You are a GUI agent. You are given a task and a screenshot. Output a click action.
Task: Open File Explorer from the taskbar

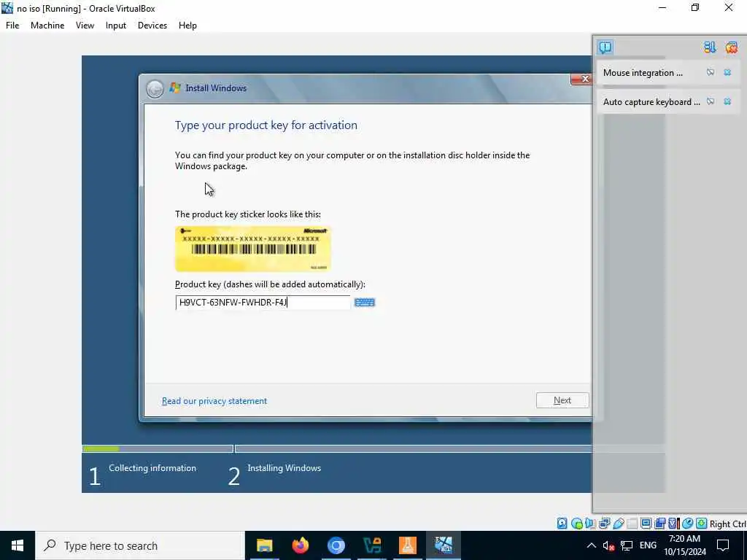[264, 545]
